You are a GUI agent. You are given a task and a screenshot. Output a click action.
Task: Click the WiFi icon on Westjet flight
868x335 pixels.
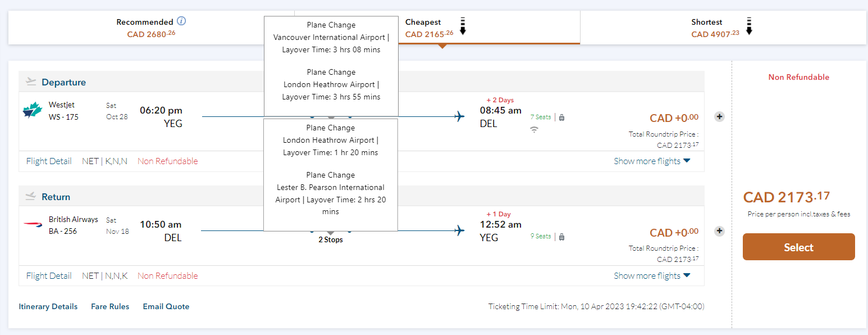click(x=534, y=130)
